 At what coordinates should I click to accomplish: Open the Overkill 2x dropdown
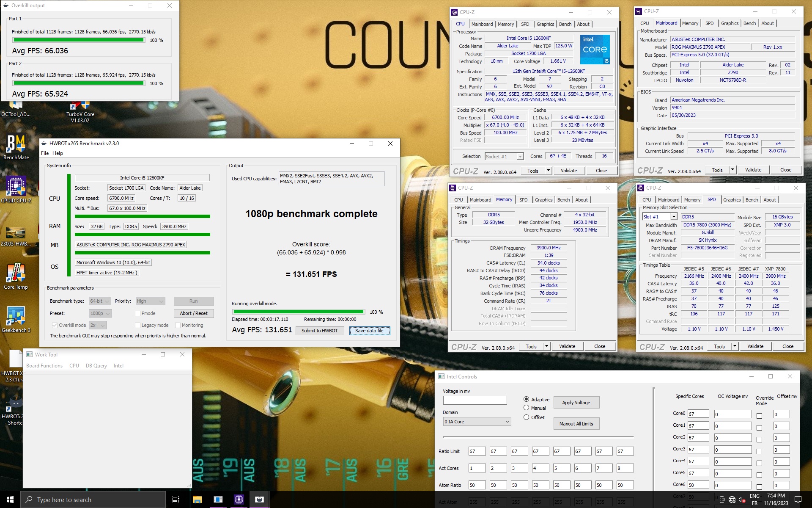click(98, 325)
